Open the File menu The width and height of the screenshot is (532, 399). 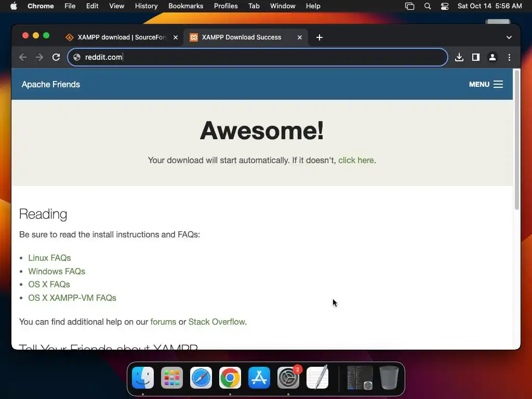70,6
